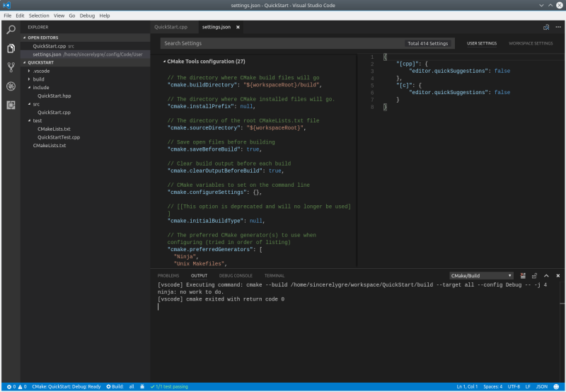Image resolution: width=566 pixels, height=392 pixels.
Task: Click the CMake debug bug icon in status bar
Action: pyautogui.click(x=142, y=386)
